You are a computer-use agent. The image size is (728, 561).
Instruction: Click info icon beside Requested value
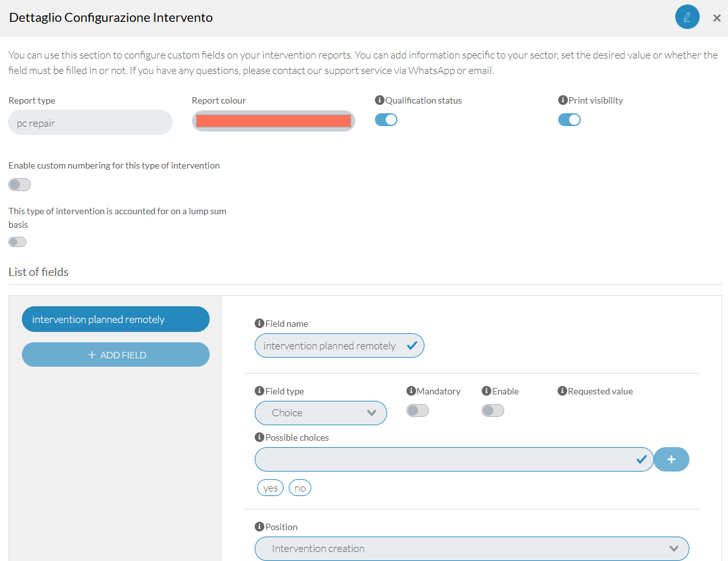click(562, 391)
